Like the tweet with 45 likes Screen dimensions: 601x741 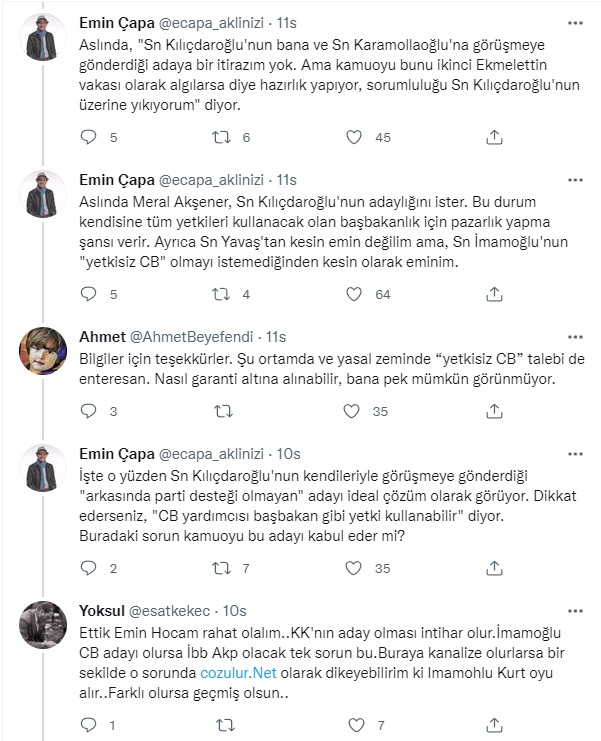tap(354, 137)
